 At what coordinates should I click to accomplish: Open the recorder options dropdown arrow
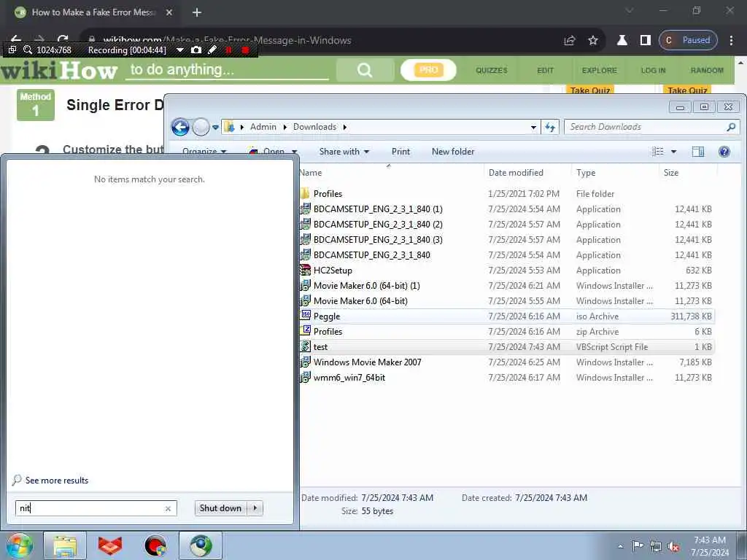(x=179, y=50)
